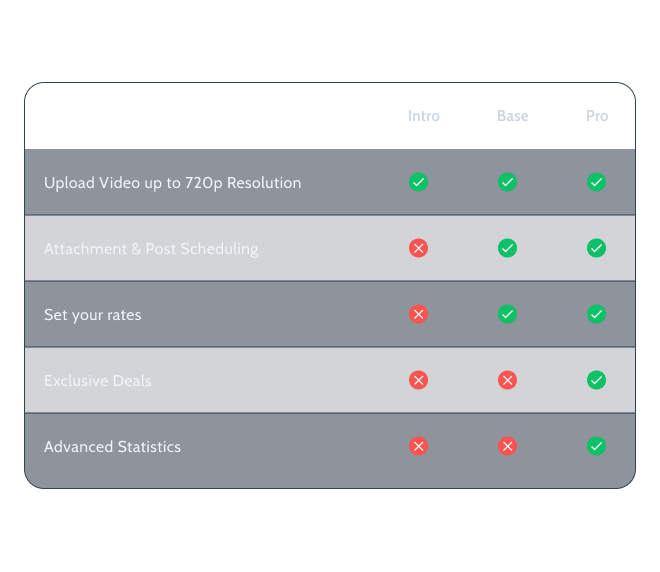Click red cross for Set your rates Intro
Screen dimensions: 660x572
point(418,314)
